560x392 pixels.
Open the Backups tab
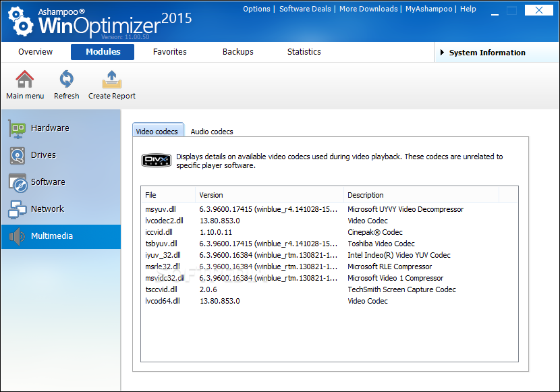tap(238, 52)
